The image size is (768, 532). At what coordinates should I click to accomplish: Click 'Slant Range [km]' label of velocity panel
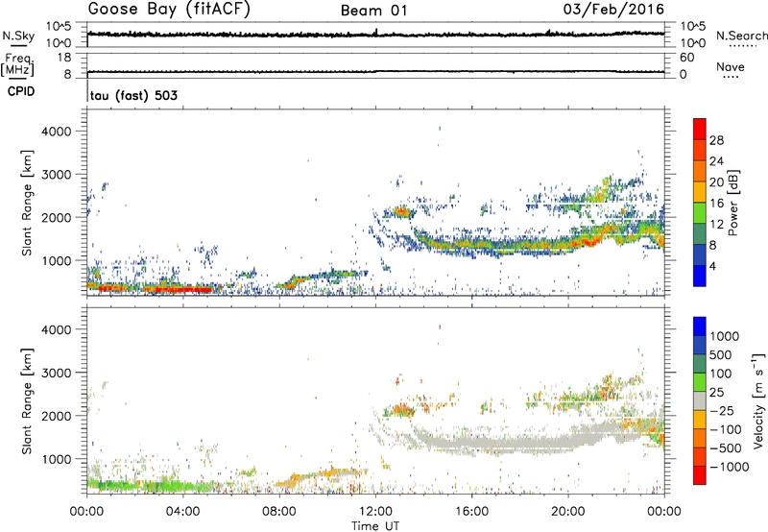27,401
